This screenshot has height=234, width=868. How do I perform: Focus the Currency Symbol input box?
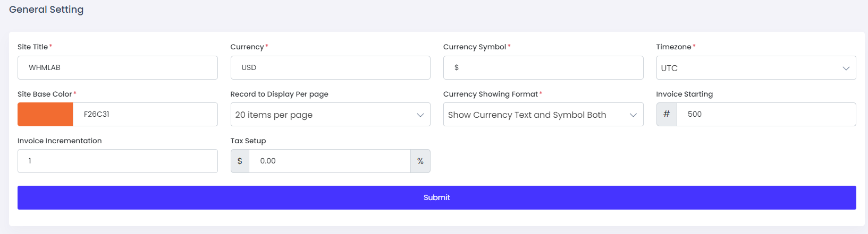[543, 68]
